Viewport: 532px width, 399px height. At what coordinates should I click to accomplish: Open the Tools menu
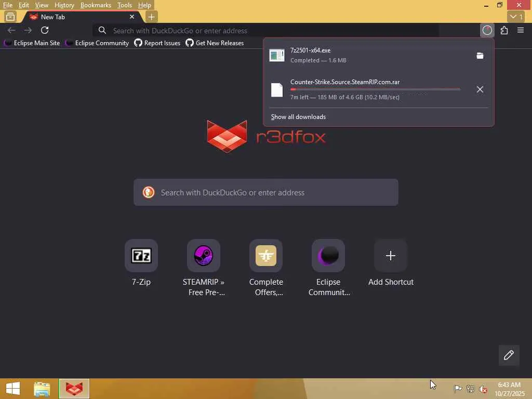coord(125,5)
